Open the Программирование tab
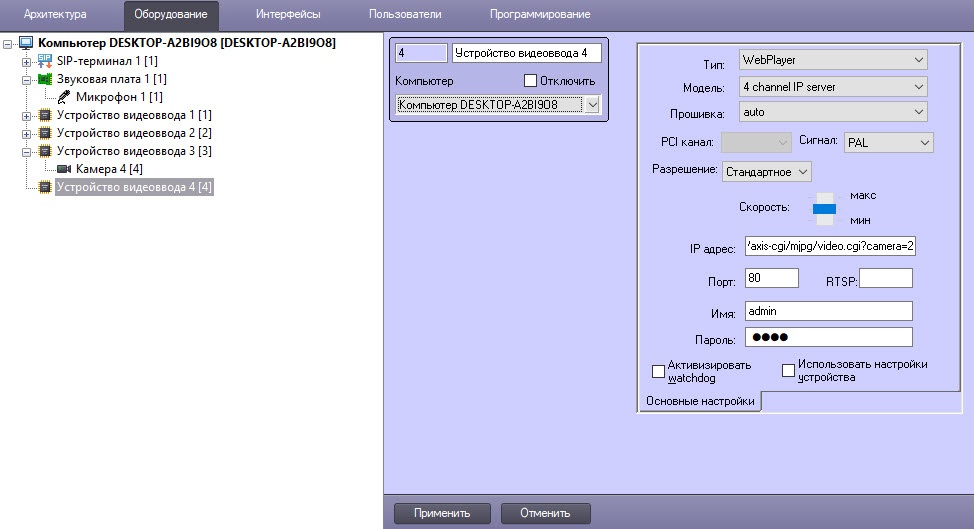974x529 pixels. (x=539, y=14)
